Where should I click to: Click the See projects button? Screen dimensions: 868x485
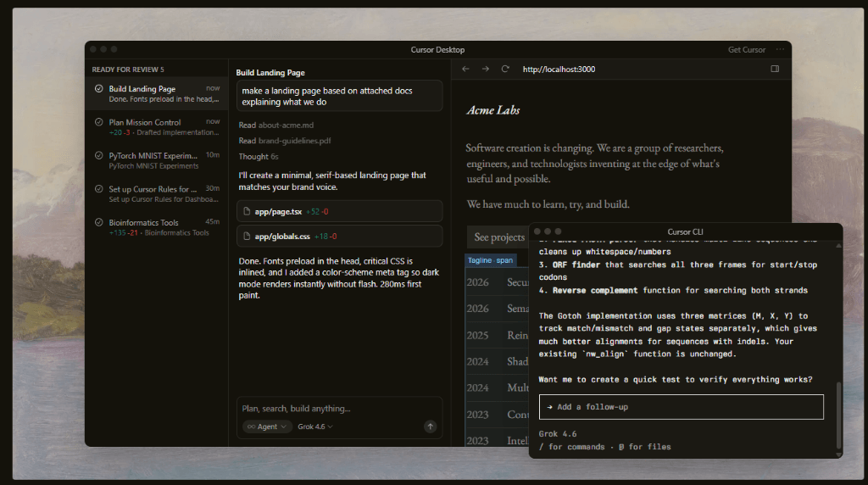pos(498,237)
